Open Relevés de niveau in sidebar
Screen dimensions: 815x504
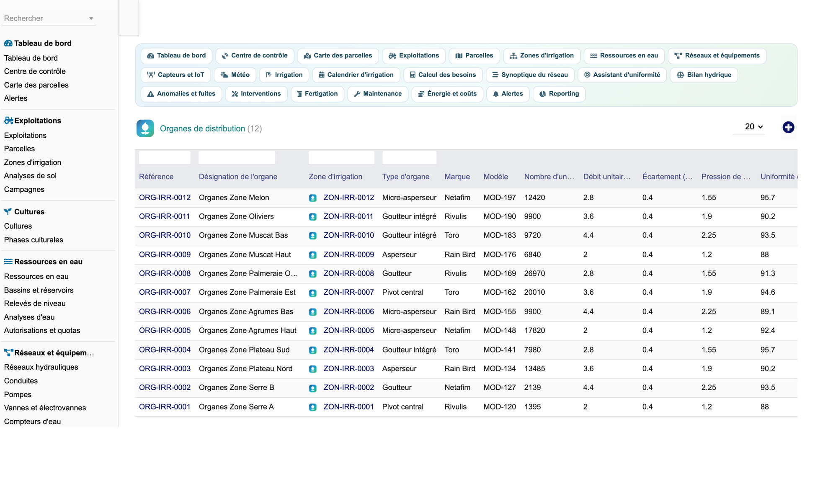pos(35,303)
